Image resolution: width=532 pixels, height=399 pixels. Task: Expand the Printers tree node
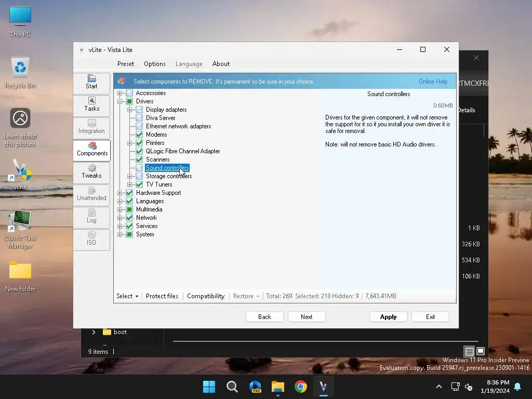point(129,143)
